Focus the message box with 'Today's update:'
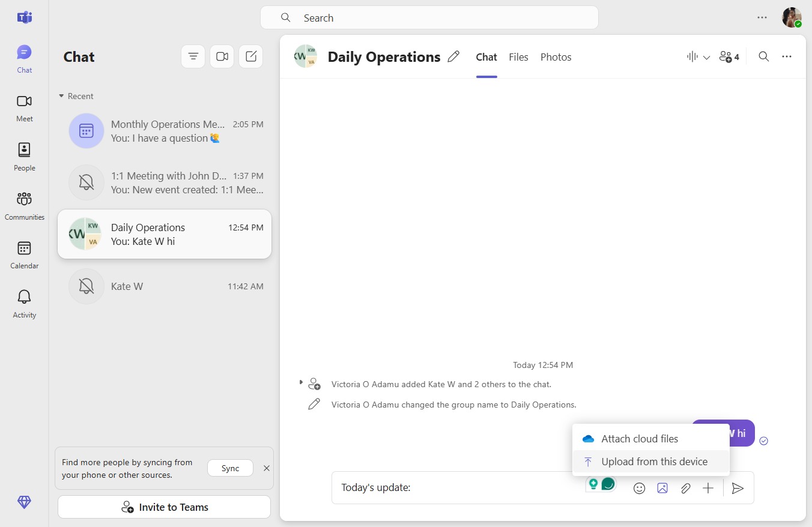812x527 pixels. click(x=456, y=487)
